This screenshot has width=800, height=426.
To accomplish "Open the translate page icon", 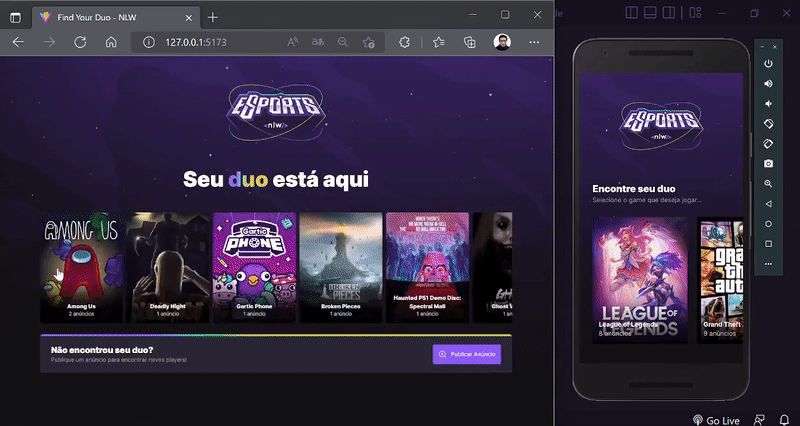I will pos(318,42).
